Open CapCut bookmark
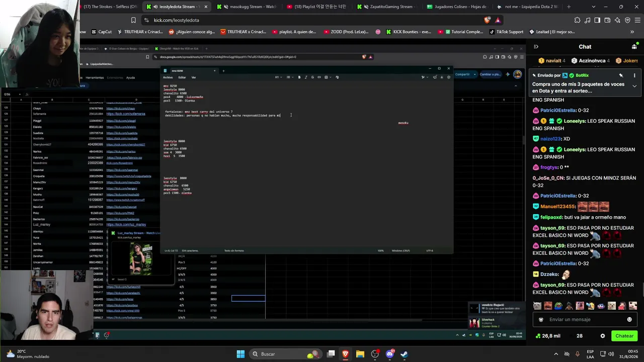The image size is (644, 362). (101, 32)
